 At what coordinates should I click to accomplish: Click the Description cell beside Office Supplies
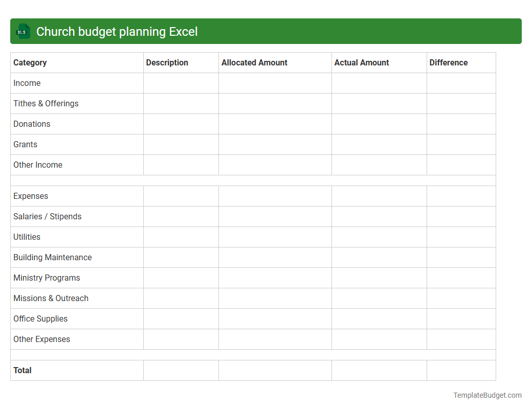click(x=181, y=318)
